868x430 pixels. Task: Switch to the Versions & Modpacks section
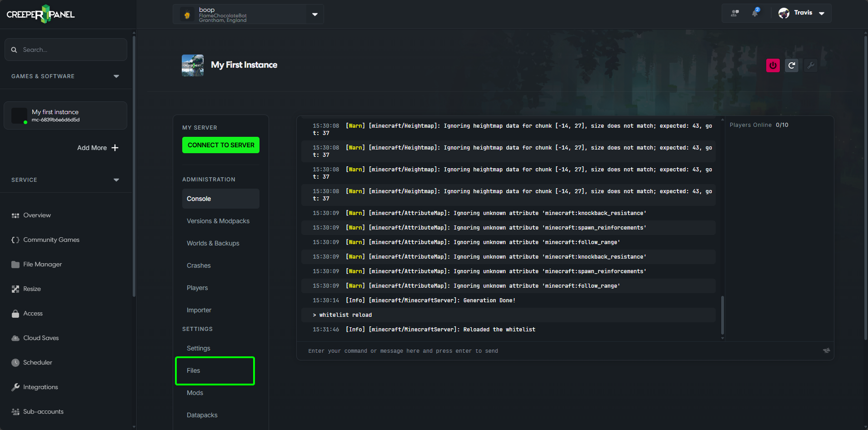(218, 221)
